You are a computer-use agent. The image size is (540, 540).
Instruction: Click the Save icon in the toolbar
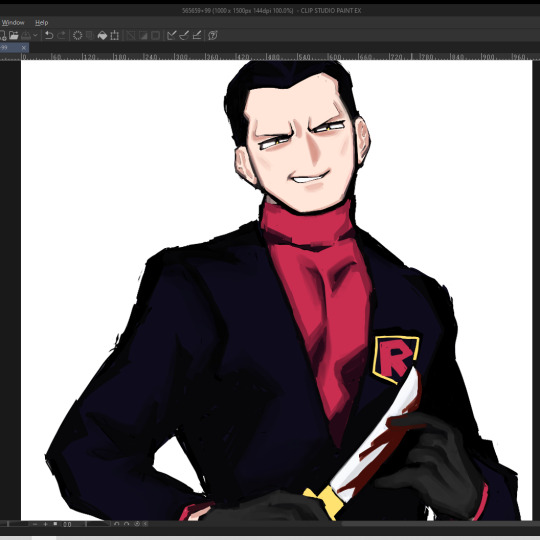(x=26, y=35)
